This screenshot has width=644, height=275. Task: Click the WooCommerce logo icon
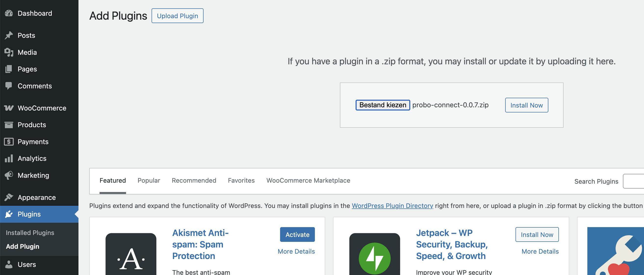pos(9,108)
